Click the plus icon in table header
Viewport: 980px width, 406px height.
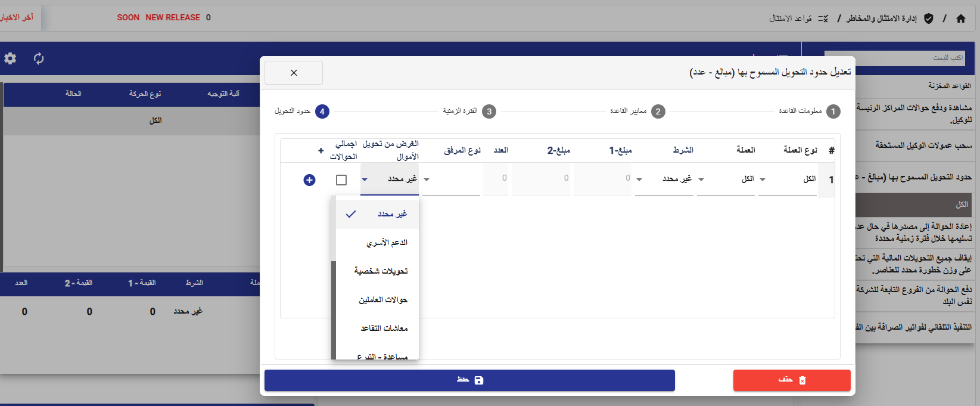tap(321, 150)
